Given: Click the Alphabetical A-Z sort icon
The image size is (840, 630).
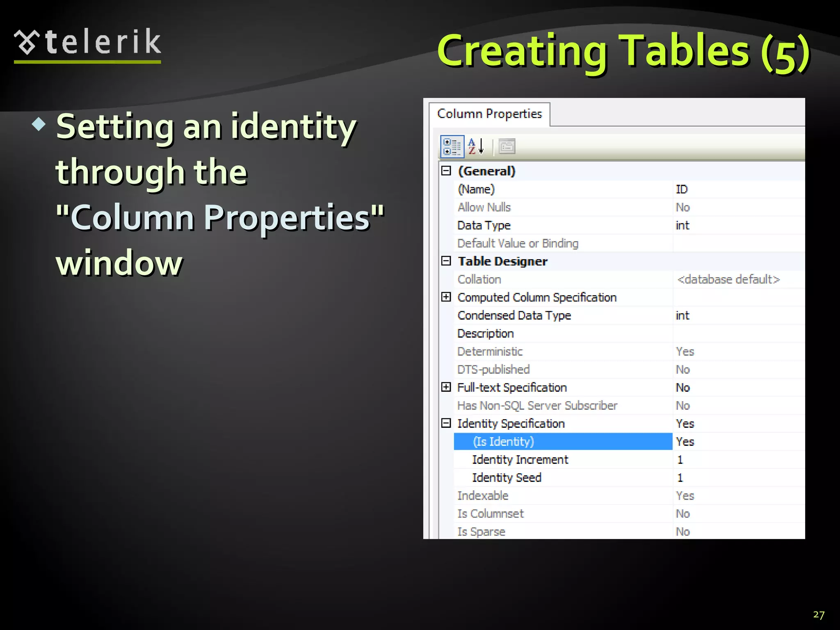Looking at the screenshot, I should [476, 146].
